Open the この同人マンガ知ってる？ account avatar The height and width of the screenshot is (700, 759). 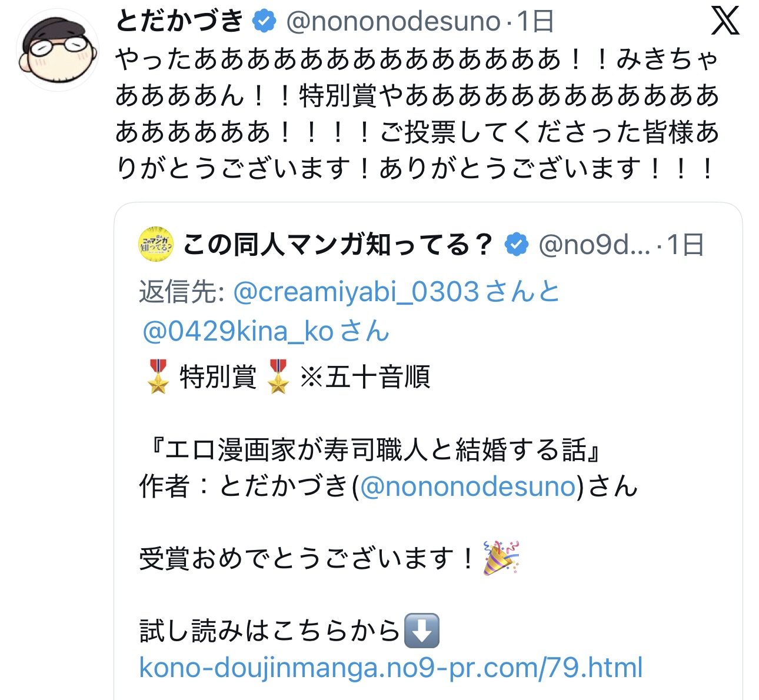156,244
